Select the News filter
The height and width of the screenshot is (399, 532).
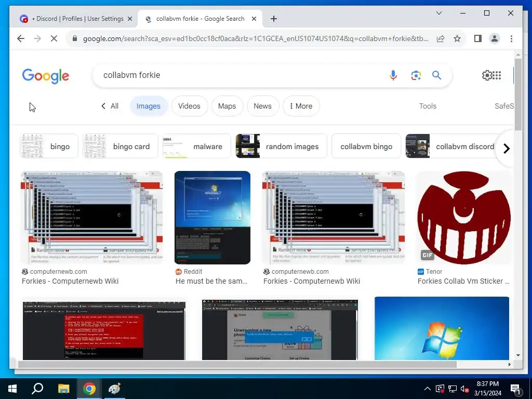262,106
